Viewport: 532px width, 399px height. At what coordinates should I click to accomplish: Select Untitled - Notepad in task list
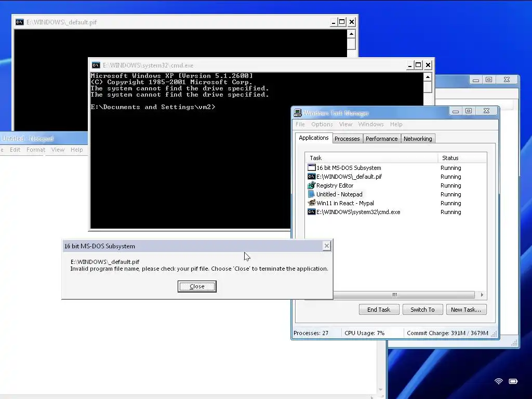point(395,194)
